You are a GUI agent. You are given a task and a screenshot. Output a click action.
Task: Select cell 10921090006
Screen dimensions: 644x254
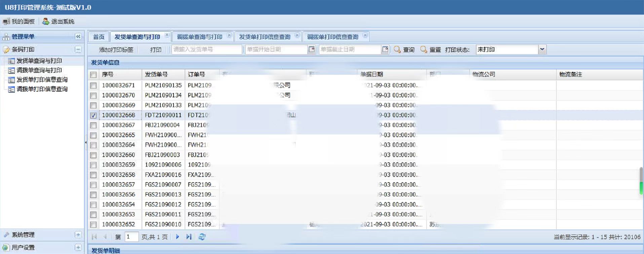[x=163, y=165]
